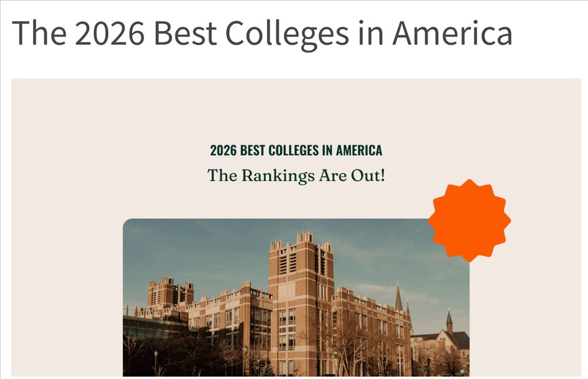
Task: Click the tall central tower in the photo
Action: click(300, 294)
